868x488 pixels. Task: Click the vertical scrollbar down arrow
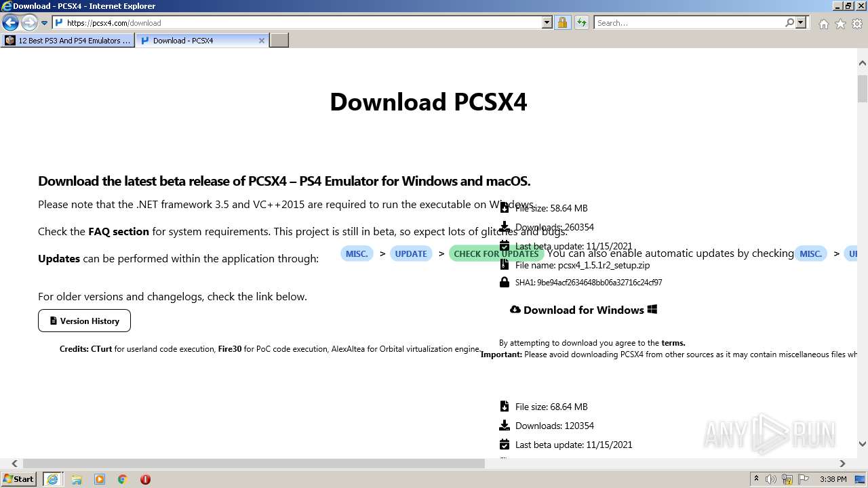point(862,445)
